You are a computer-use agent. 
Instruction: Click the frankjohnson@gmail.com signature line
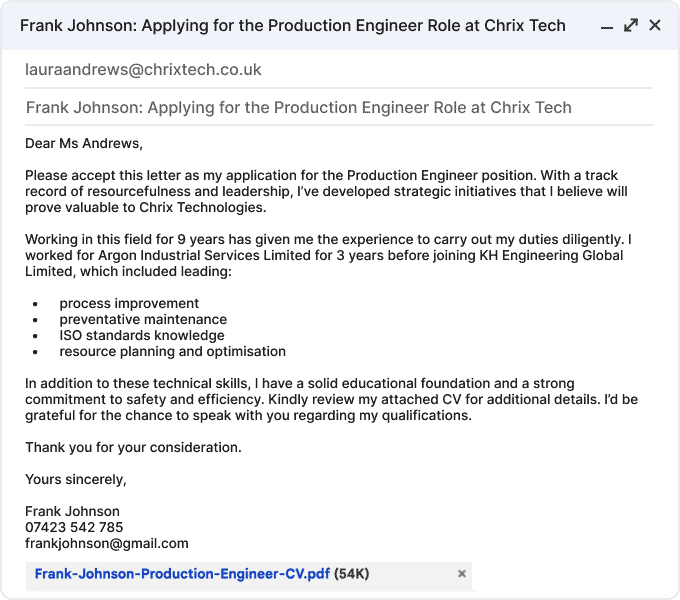click(107, 543)
